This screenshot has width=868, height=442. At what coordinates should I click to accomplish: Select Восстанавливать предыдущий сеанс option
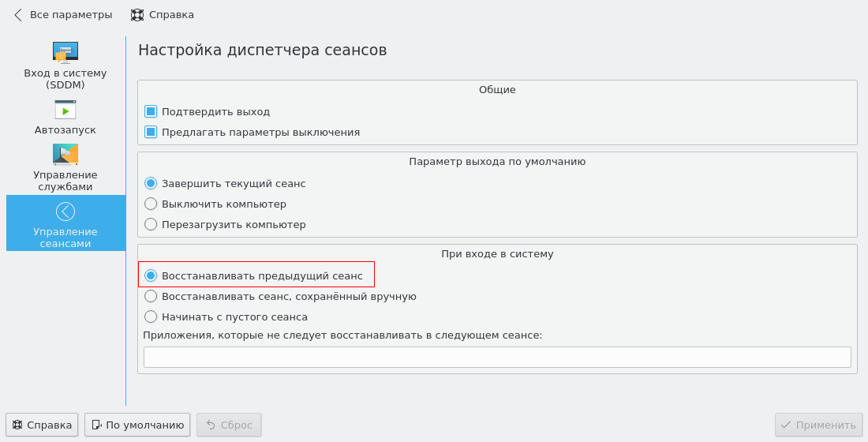coord(253,275)
